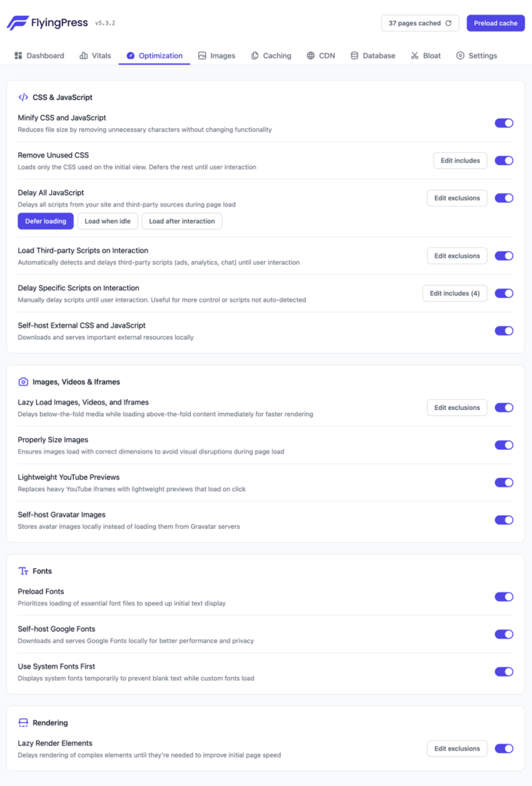Open Edit exclusions for Lazy Render Elements
The width and height of the screenshot is (532, 786).
tap(457, 748)
